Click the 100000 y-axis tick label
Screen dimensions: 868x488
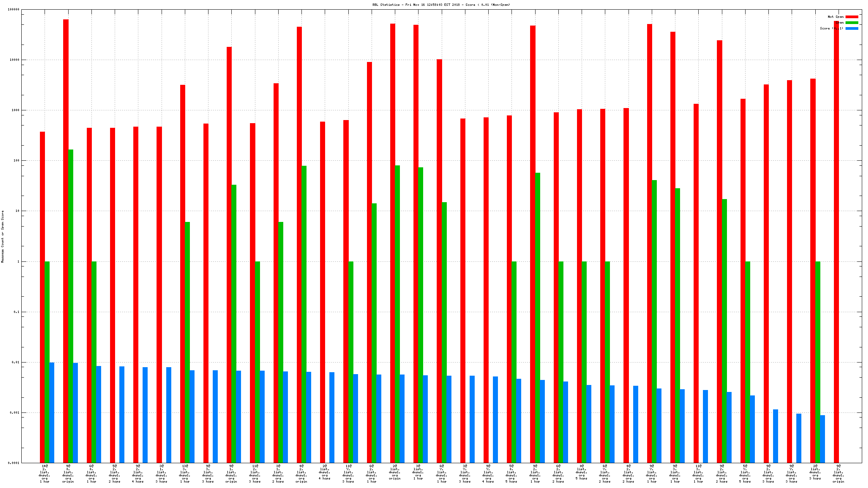(14, 9)
